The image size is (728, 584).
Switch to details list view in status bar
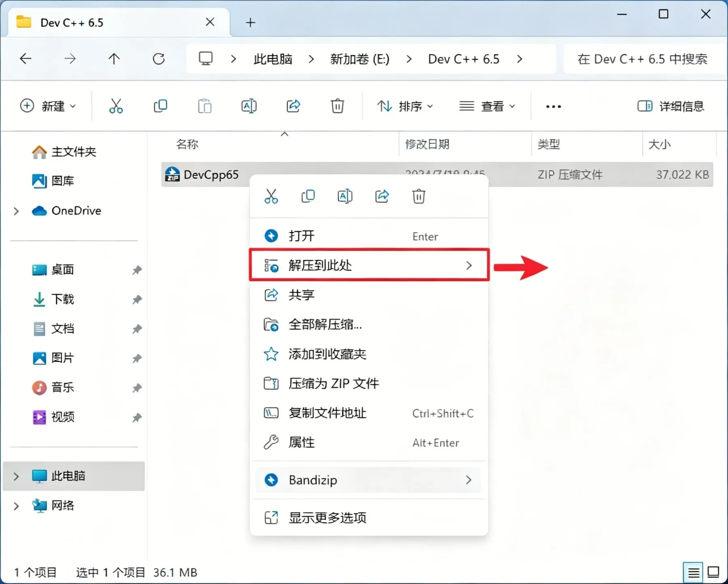[x=693, y=572]
